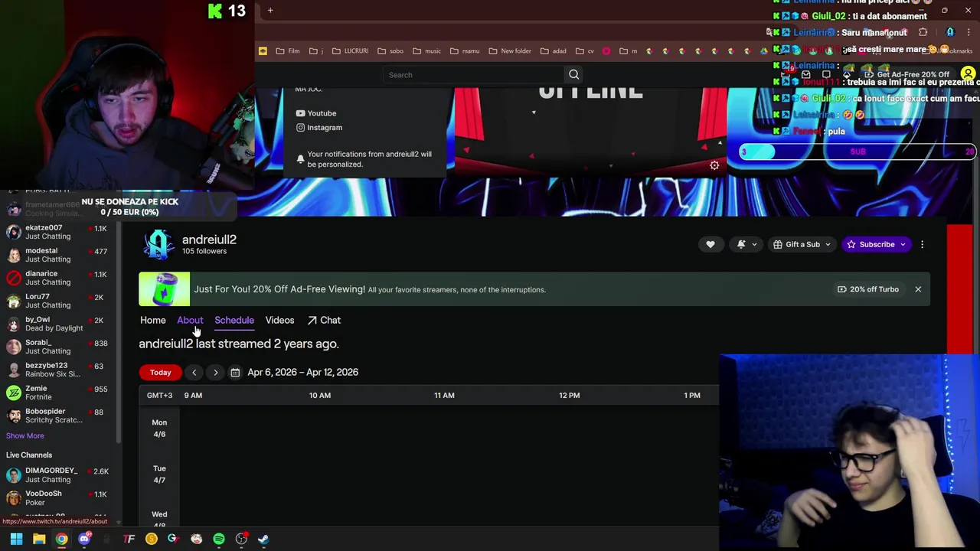Open File Explorer from taskbar
The height and width of the screenshot is (551, 980).
click(39, 539)
